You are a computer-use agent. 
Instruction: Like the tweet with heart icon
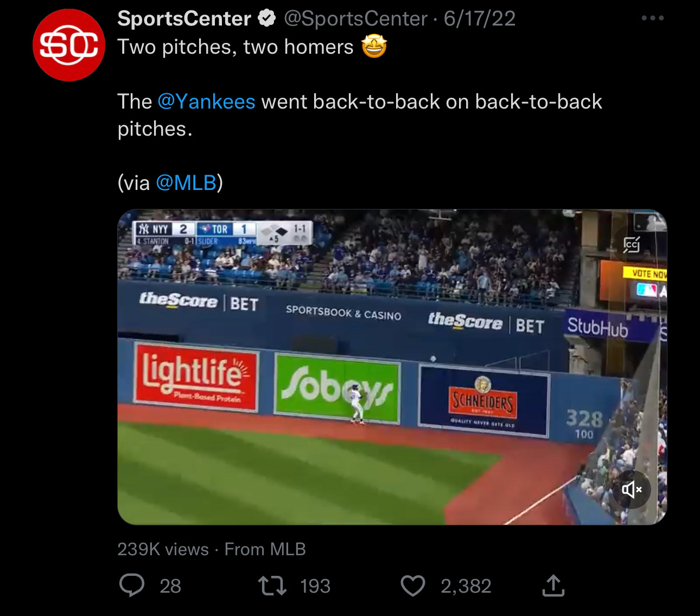click(x=412, y=586)
